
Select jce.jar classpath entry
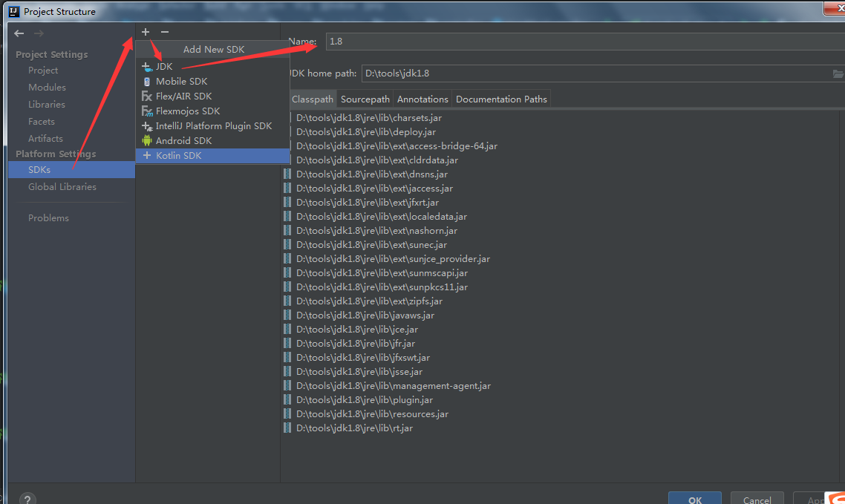[356, 330]
